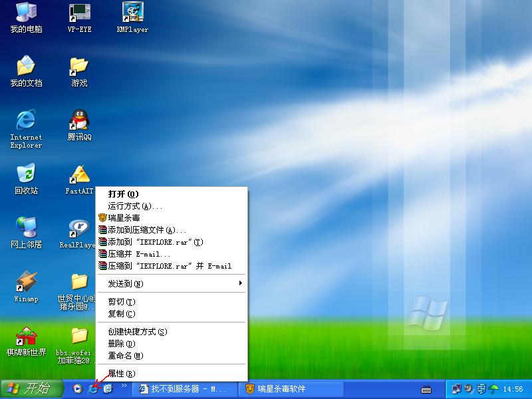The height and width of the screenshot is (399, 532).
Task: Click the third quick launch icon
Action: (108, 389)
